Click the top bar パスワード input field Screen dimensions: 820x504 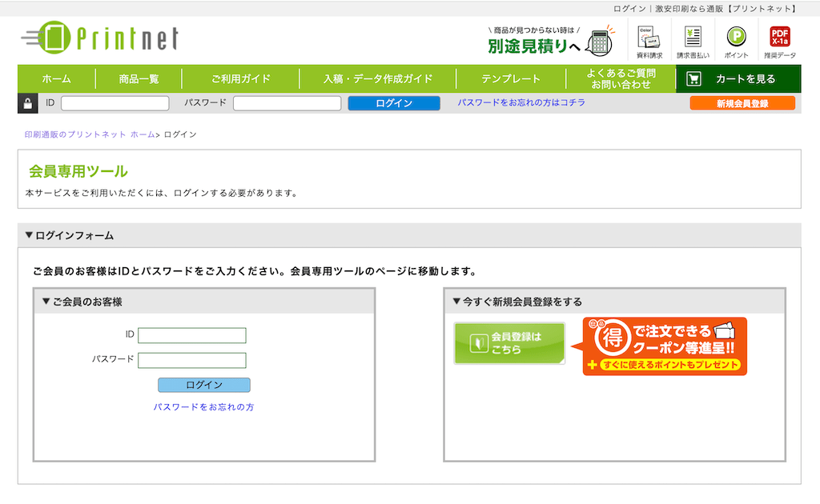pyautogui.click(x=287, y=103)
